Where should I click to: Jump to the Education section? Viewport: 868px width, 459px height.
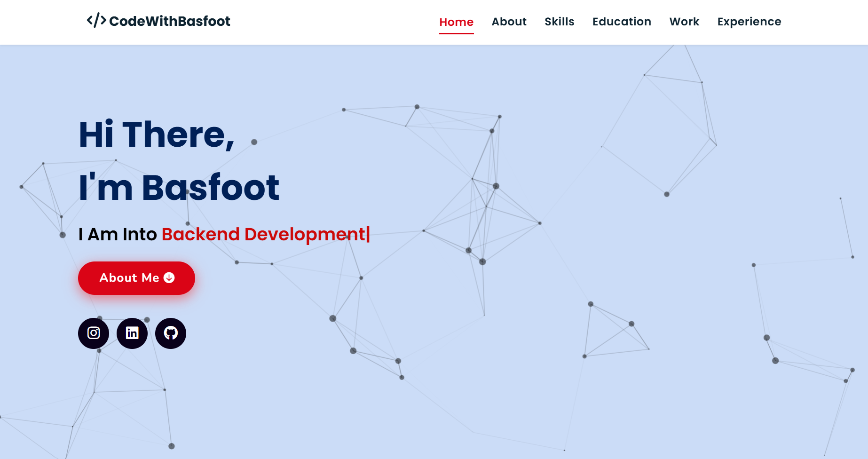(x=622, y=22)
